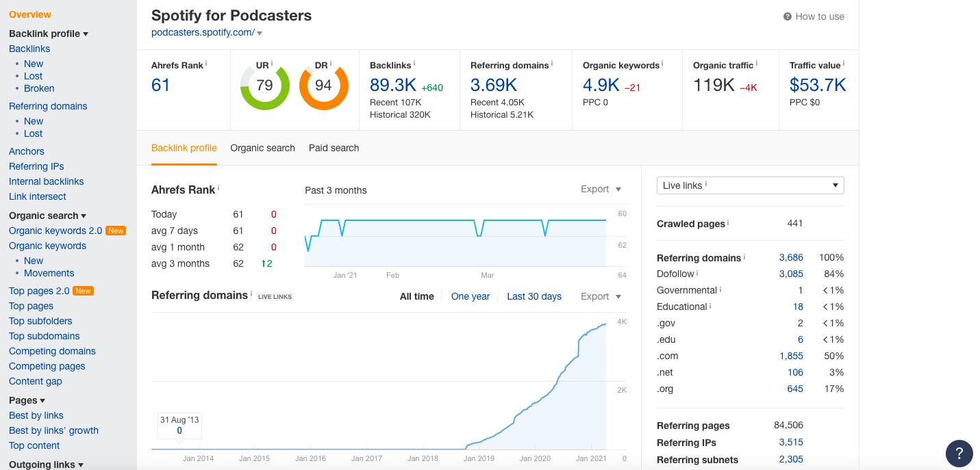Image resolution: width=980 pixels, height=470 pixels.
Task: Open Top subdomains sidebar link
Action: coord(45,336)
